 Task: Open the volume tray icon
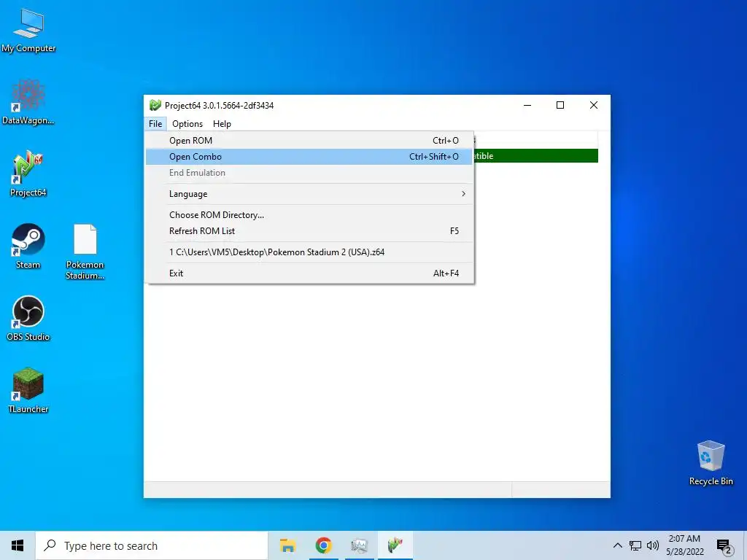click(653, 545)
